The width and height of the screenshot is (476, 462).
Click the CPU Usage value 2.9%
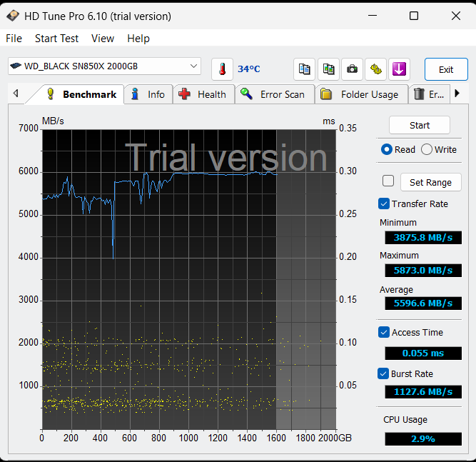pyautogui.click(x=423, y=439)
